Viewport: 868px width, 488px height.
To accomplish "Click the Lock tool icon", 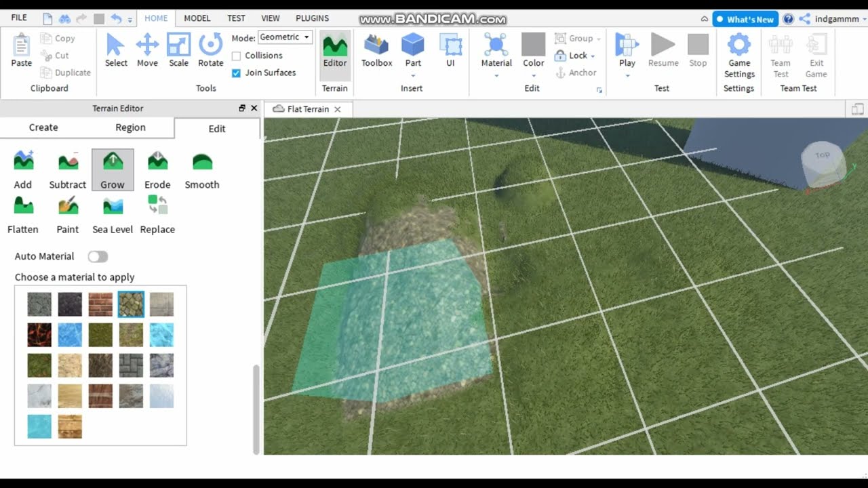I will pos(560,56).
